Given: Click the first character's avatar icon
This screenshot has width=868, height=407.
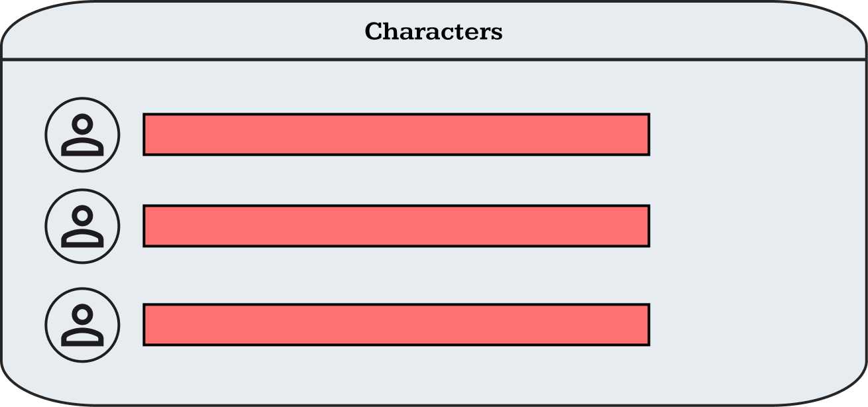Looking at the screenshot, I should click(82, 135).
